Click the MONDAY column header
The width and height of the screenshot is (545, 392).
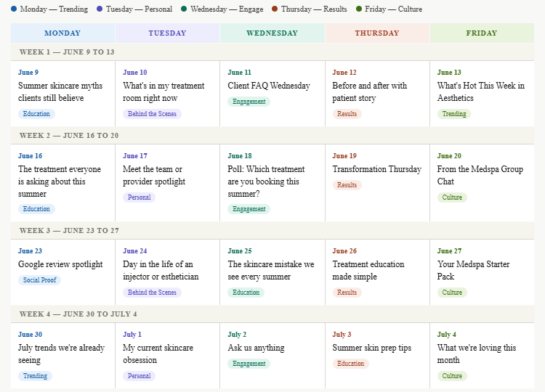pyautogui.click(x=63, y=33)
